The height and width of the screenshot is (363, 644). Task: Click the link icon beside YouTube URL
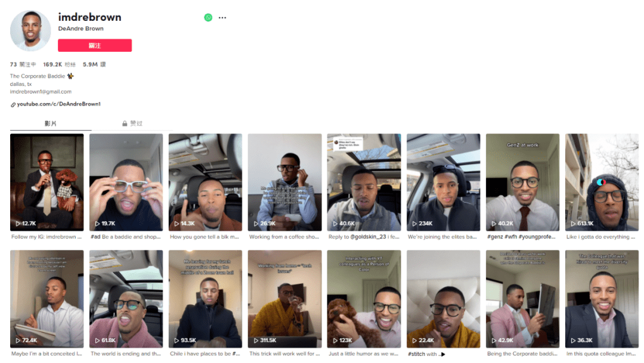click(x=13, y=105)
